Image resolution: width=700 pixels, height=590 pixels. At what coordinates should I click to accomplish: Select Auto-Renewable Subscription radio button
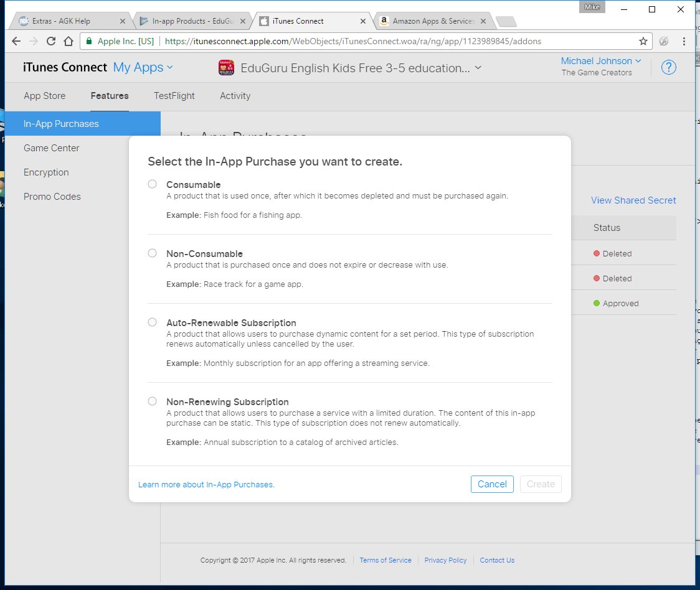[x=152, y=322]
